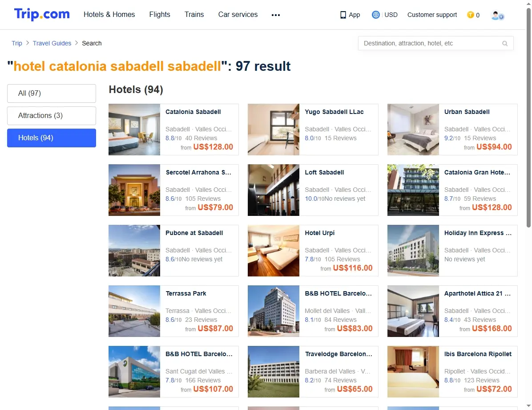Open the more menu three dots
The image size is (532, 410).
[276, 15]
